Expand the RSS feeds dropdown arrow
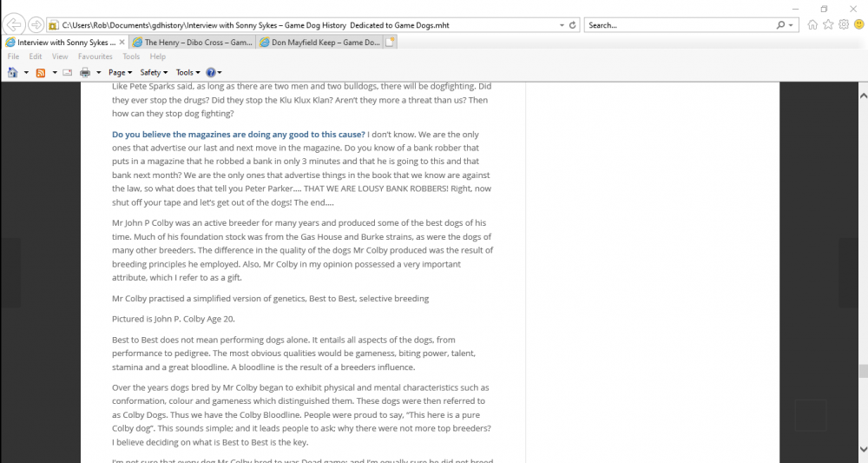 click(x=55, y=73)
